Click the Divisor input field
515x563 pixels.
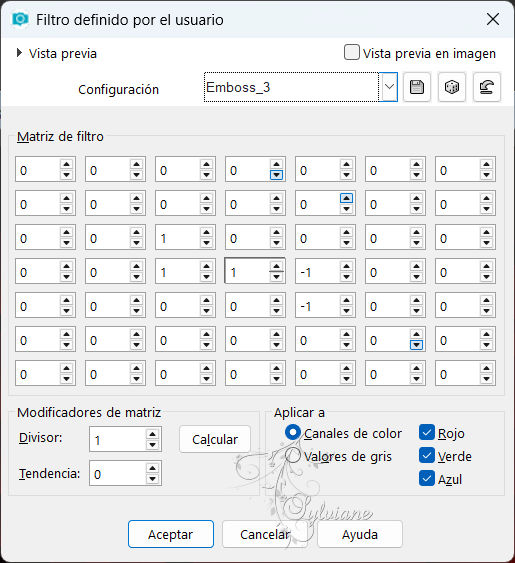pos(118,439)
